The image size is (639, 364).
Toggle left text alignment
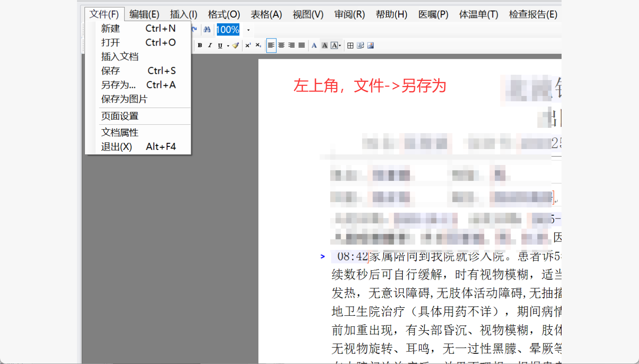(271, 46)
